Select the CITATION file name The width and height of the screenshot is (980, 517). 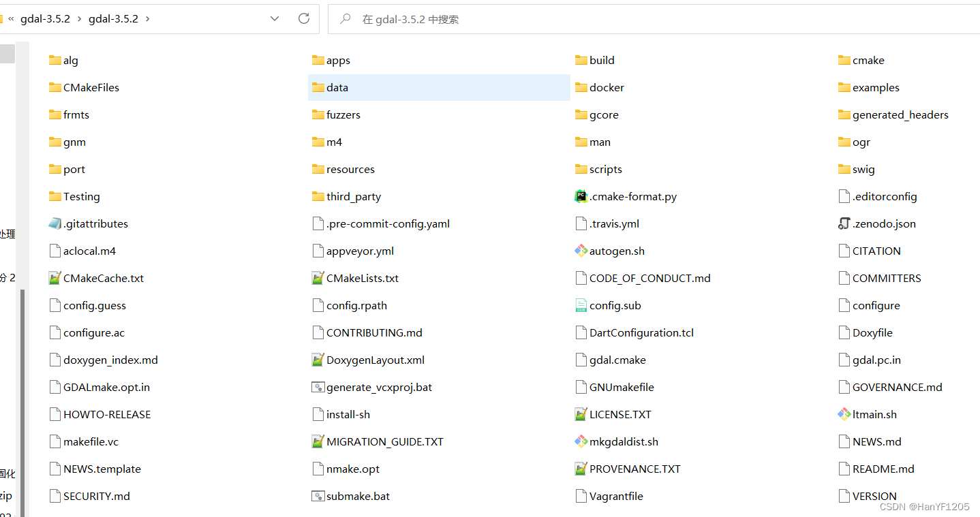coord(876,251)
